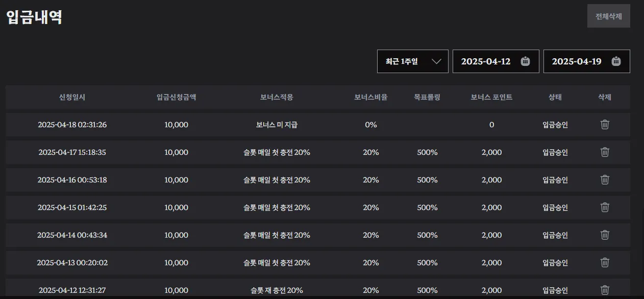
Task: Click the chevron arrow of the period selector
Action: [x=436, y=61]
